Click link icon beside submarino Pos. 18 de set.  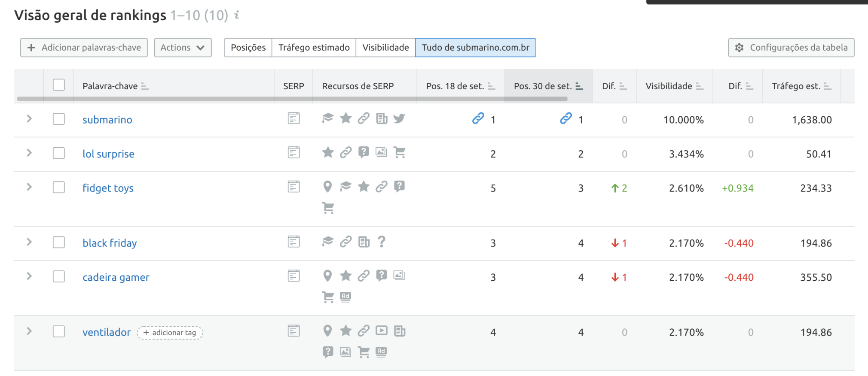(478, 118)
